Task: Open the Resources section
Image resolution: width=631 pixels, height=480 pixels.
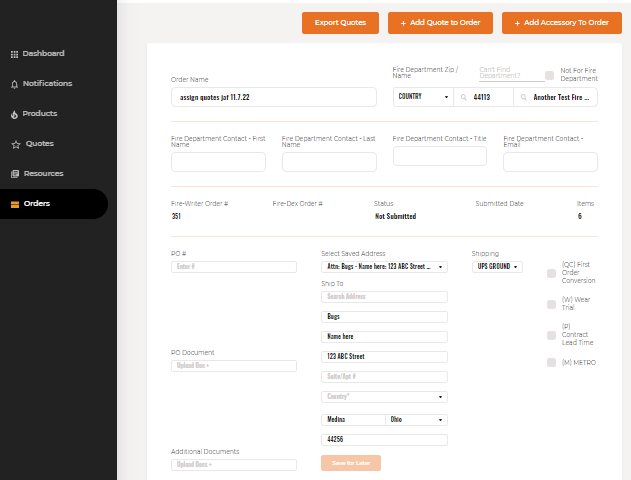Action: click(43, 173)
